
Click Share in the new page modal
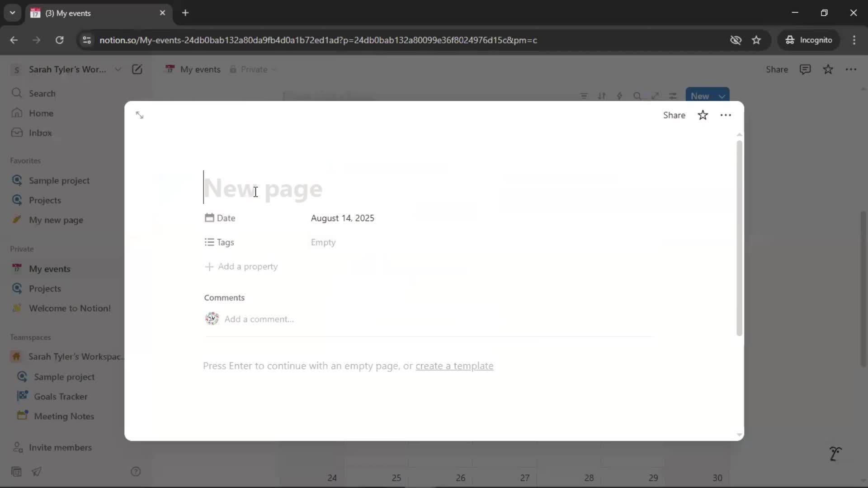(x=674, y=115)
